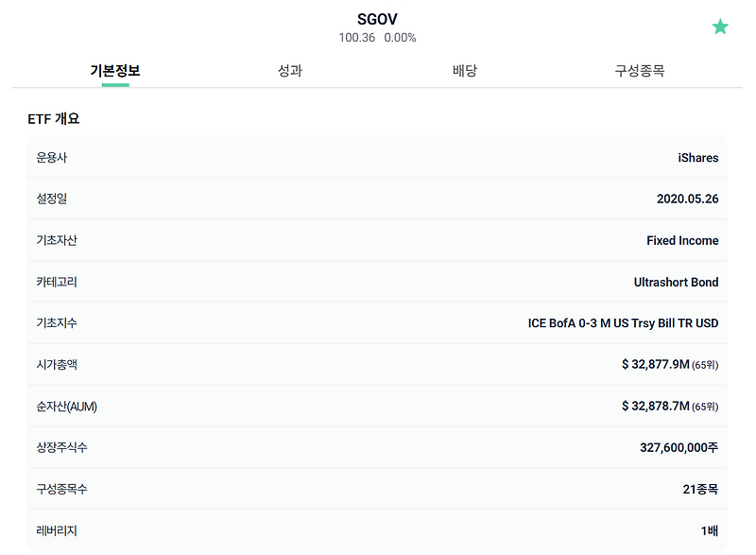Image resolution: width=756 pixels, height=555 pixels.
Task: Toggle the green star favorite icon
Action: tap(719, 26)
